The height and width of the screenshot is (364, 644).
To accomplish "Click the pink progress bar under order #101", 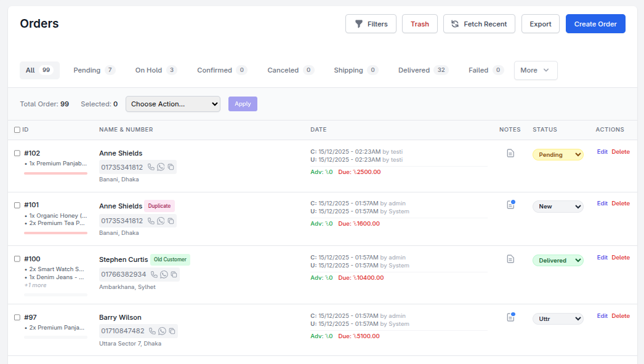I will pos(55,233).
